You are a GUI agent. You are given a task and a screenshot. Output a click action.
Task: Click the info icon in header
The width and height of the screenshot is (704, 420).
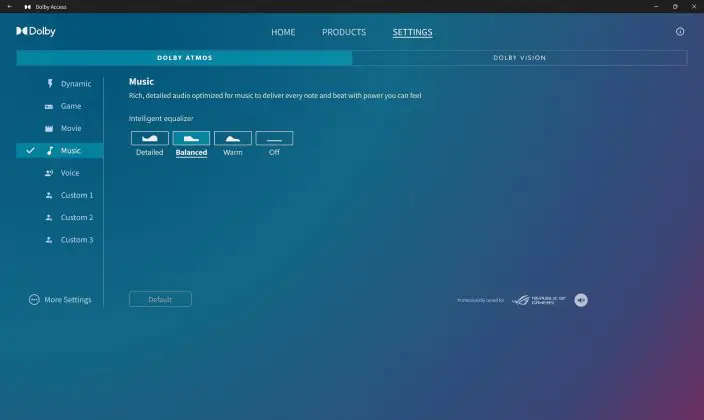(680, 31)
